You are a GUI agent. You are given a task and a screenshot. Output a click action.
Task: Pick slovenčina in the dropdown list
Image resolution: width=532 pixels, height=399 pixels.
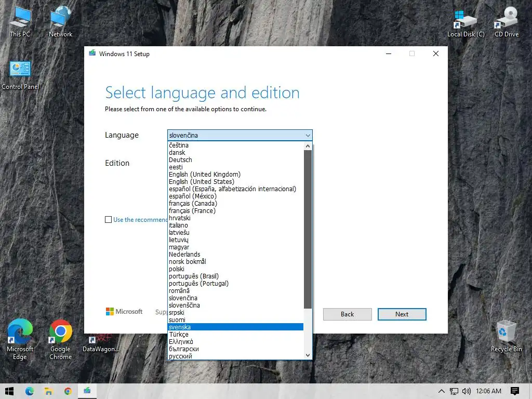[x=236, y=298]
